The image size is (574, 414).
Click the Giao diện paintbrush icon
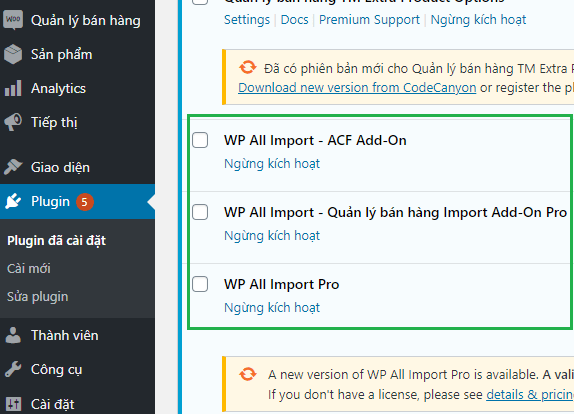pyautogui.click(x=13, y=167)
